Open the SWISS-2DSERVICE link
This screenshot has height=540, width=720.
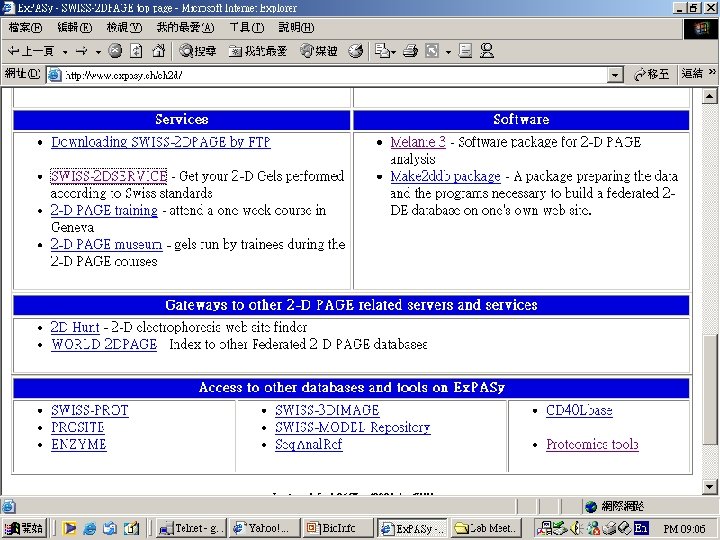(x=109, y=176)
